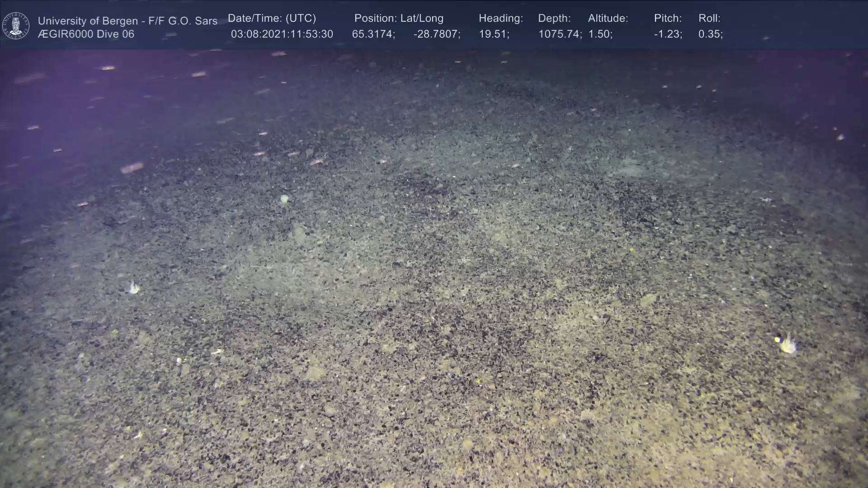Screen dimensions: 868x488
Task: Click the Heading value 19.51
Action: click(493, 34)
